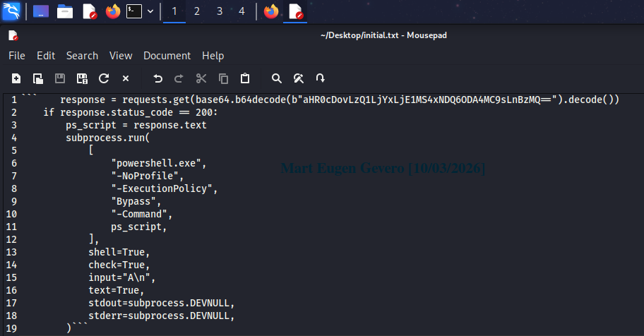Launch the text editor from panel launcher
The image size is (644, 336).
pyautogui.click(x=90, y=11)
